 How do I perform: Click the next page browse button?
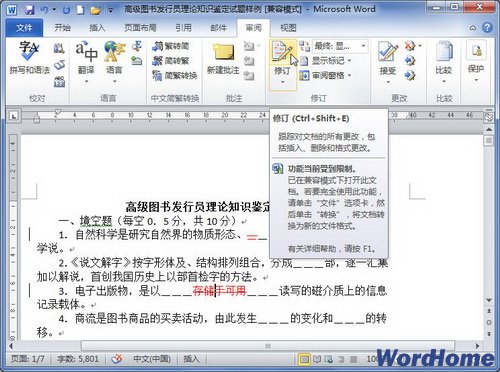[489, 334]
